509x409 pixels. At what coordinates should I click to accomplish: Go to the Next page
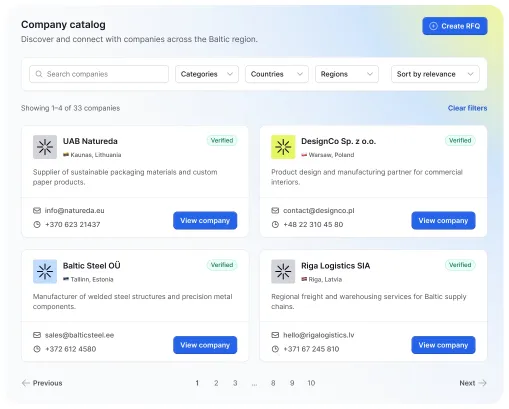(x=473, y=383)
